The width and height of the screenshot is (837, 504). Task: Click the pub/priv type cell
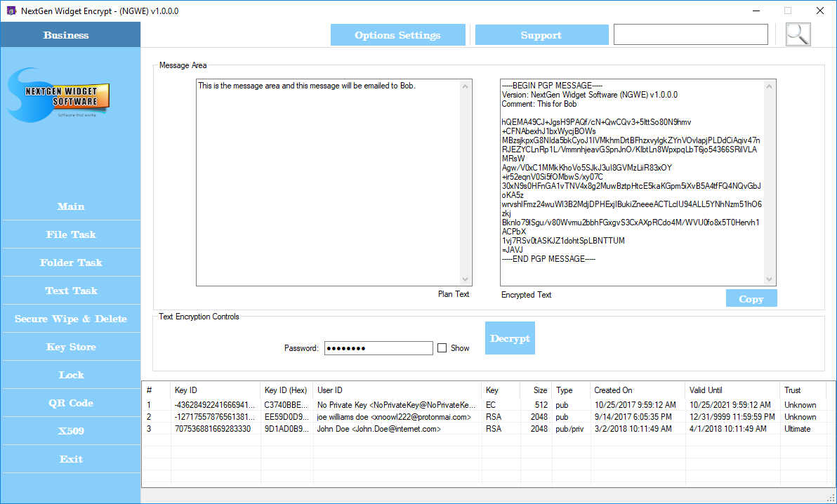coord(569,429)
